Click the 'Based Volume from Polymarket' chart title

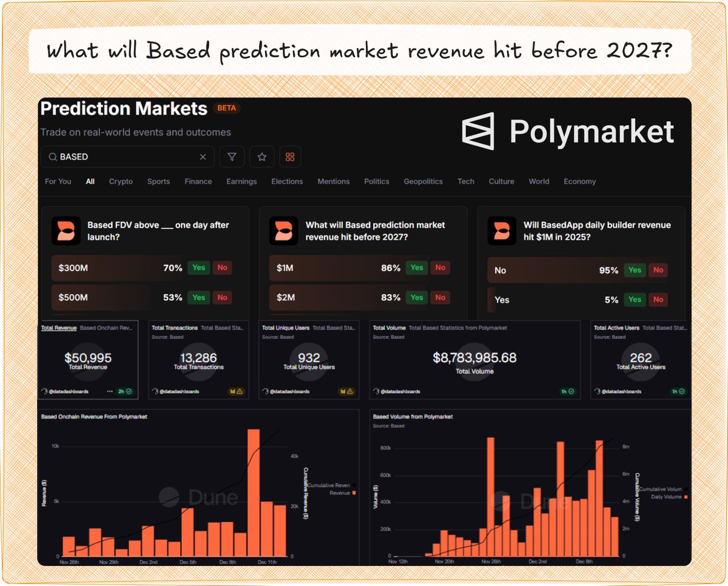413,417
